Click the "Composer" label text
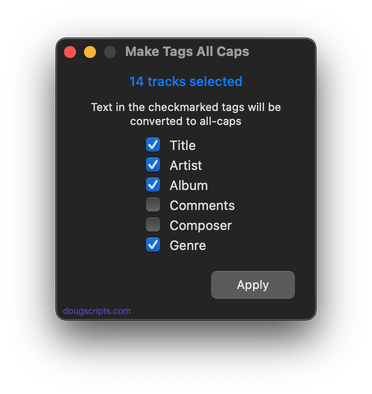Image resolution: width=372 pixels, height=394 pixels. 201,226
